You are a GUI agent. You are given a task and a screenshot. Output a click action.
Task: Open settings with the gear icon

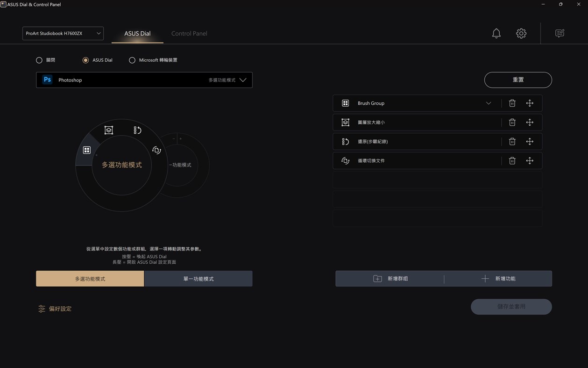(521, 33)
